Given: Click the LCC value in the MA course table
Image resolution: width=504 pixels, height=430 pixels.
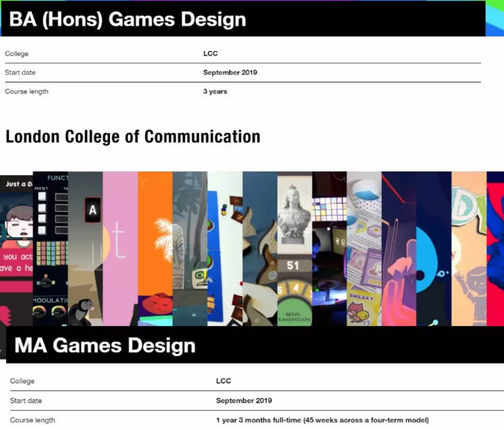Looking at the screenshot, I should click(223, 381).
